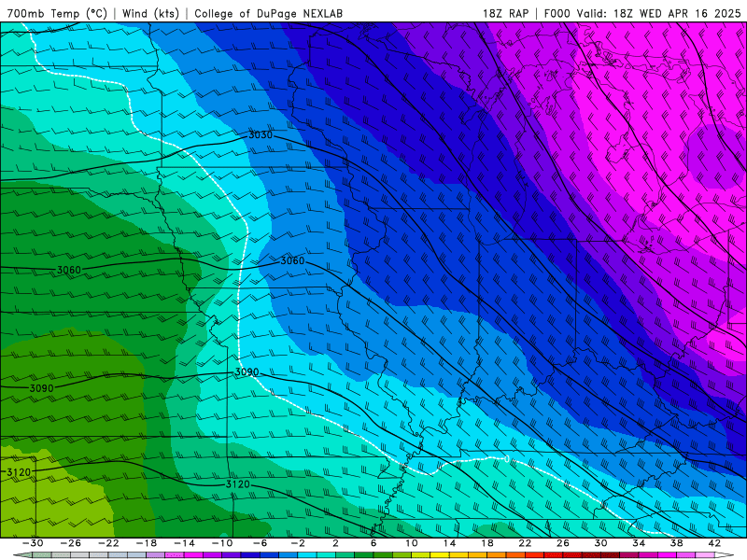Click the 18 colorbar tick label
The height and width of the screenshot is (560, 747).
coord(487,543)
